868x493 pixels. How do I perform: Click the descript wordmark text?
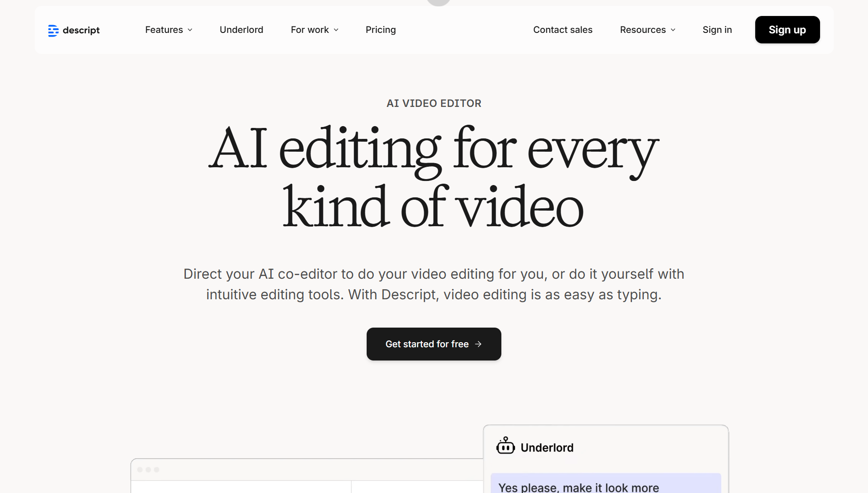coord(81,30)
